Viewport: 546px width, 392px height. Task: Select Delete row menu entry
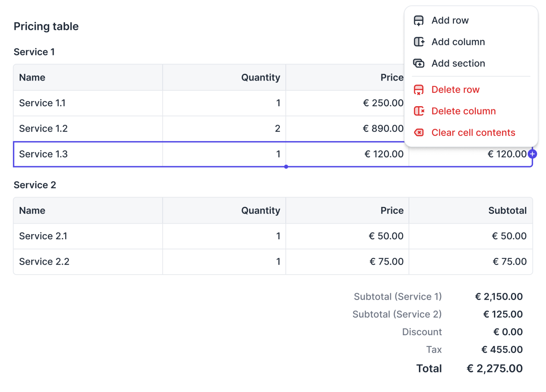pos(471,89)
